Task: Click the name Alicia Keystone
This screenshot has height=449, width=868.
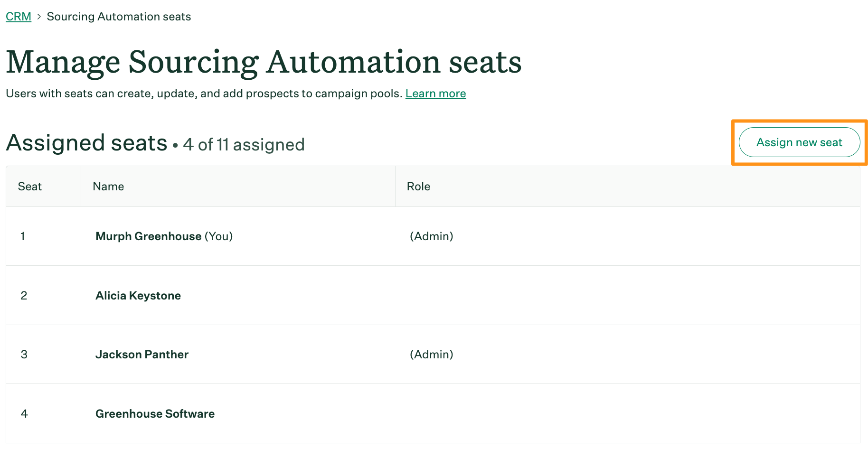Action: 138,295
